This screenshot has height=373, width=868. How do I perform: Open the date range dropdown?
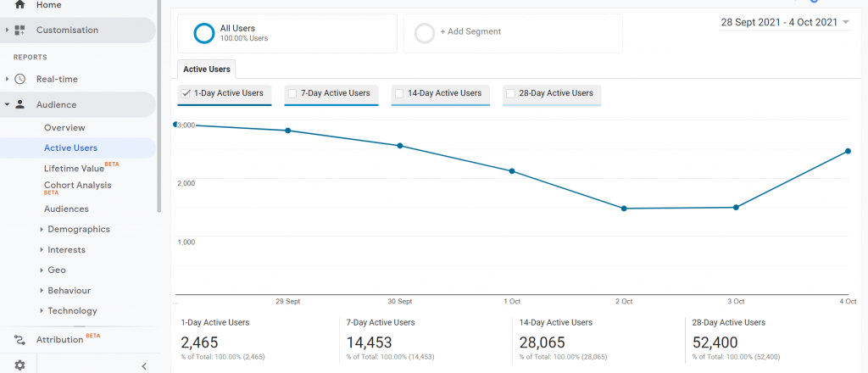click(x=845, y=22)
